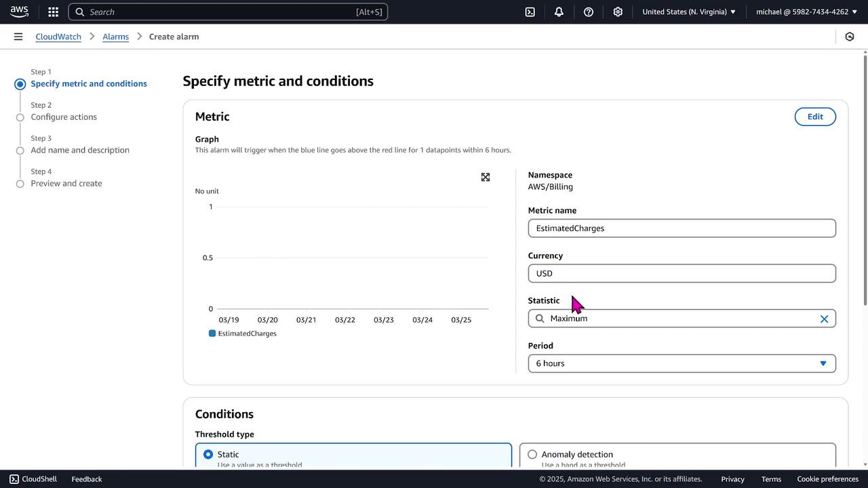Viewport: 868px width, 488px height.
Task: Select the Static threshold type
Action: (x=208, y=454)
